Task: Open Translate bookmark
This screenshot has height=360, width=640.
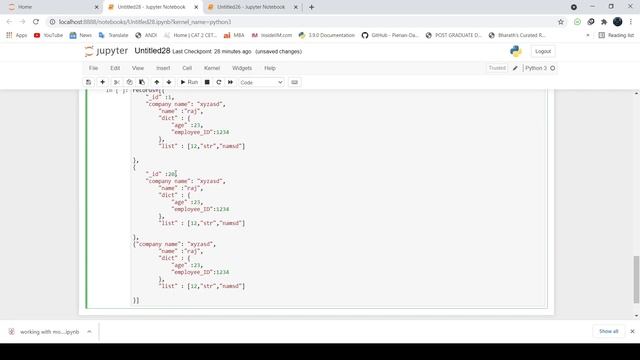Action: pyautogui.click(x=113, y=35)
